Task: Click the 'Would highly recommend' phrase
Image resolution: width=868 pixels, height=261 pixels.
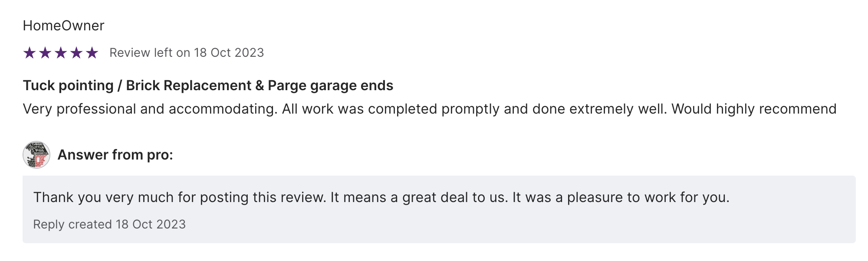Action: [x=754, y=109]
